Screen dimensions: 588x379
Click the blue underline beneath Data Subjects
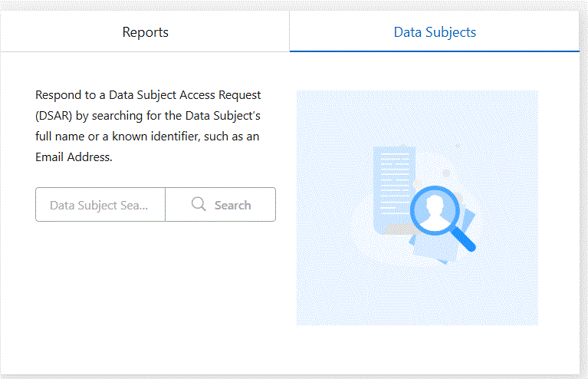435,51
